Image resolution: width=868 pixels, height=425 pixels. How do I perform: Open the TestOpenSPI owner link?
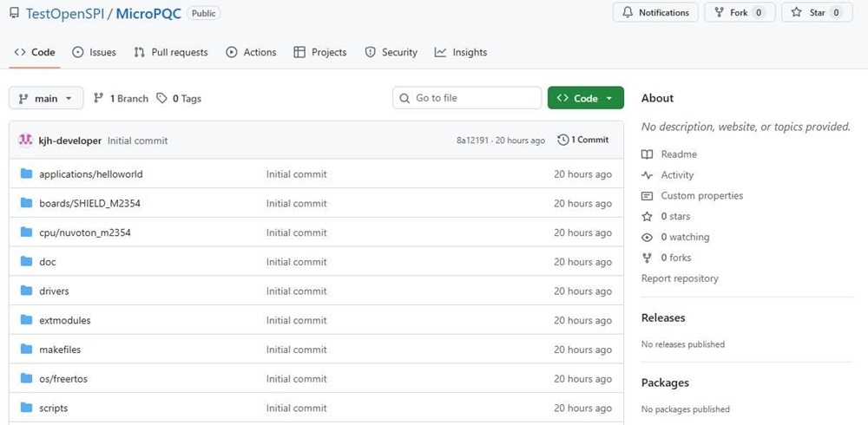[x=62, y=13]
